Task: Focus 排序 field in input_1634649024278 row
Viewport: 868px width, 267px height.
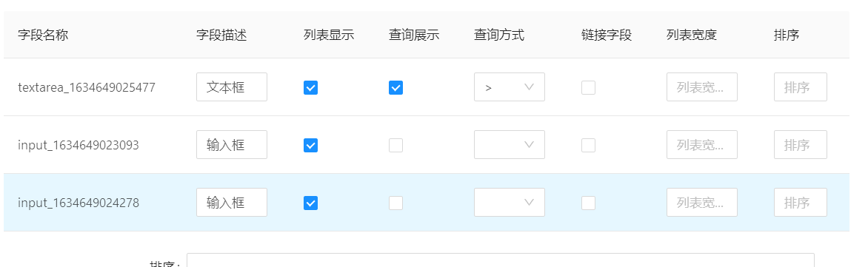Action: coord(801,203)
